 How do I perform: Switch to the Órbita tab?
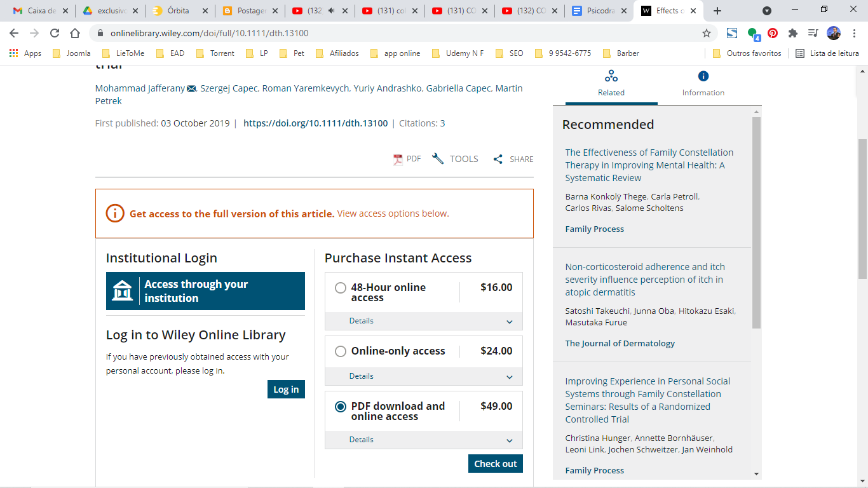pos(180,11)
